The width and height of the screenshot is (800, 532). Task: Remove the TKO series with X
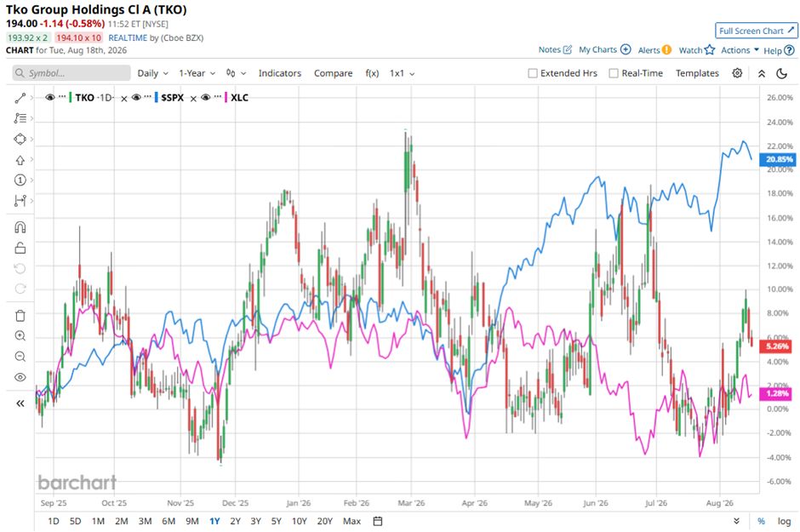[124, 99]
